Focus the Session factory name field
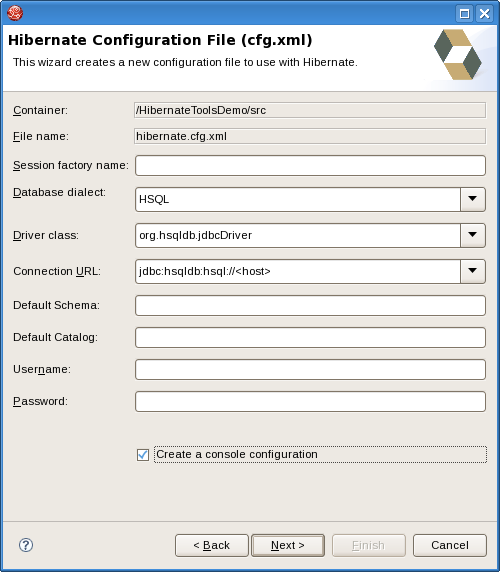This screenshot has width=500, height=572. [310, 165]
